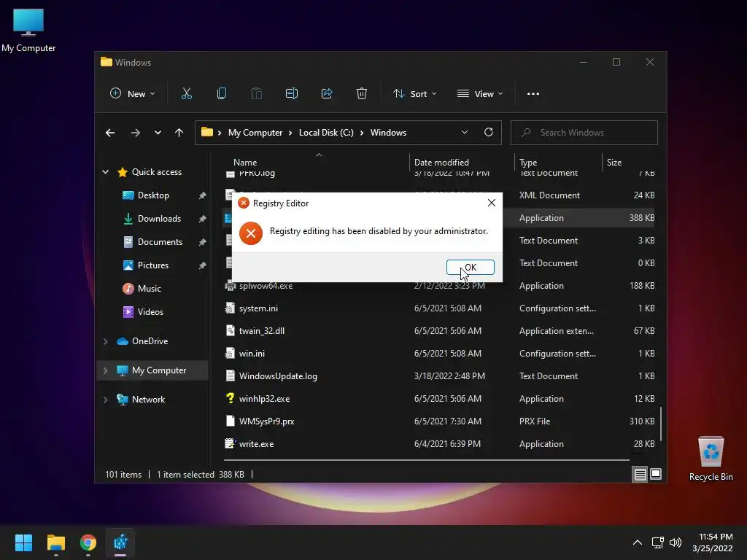Click the Registry Editor taskbar icon
The width and height of the screenshot is (747, 560).
click(120, 542)
